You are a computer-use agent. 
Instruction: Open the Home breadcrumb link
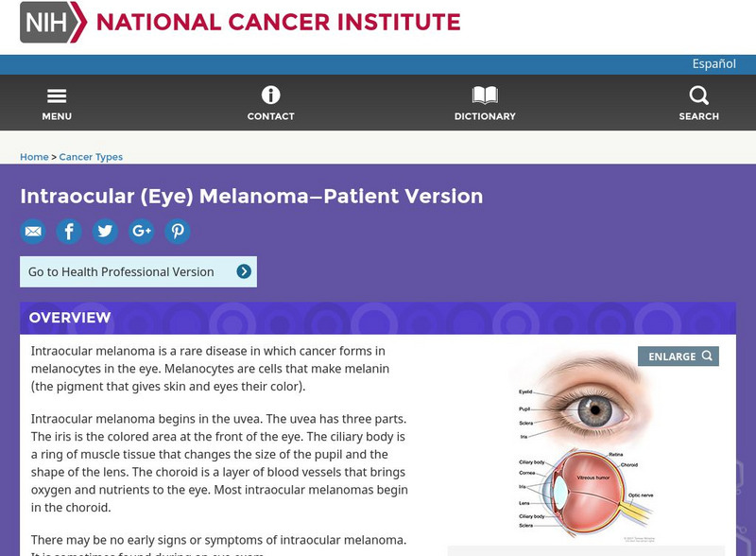point(34,156)
